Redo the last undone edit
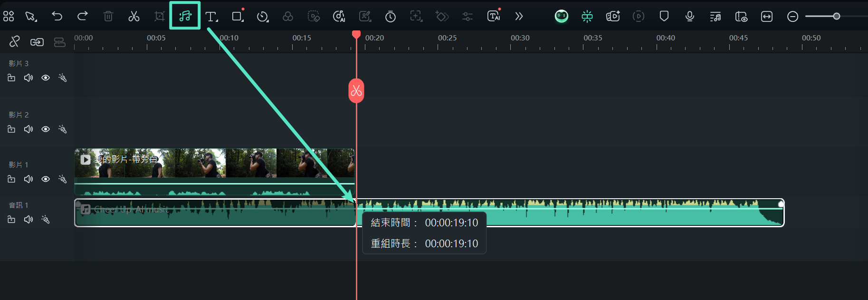868x300 pixels. click(83, 17)
